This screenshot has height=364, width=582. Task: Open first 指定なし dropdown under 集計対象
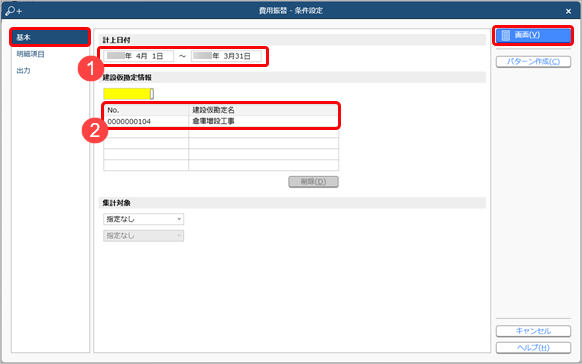click(143, 219)
